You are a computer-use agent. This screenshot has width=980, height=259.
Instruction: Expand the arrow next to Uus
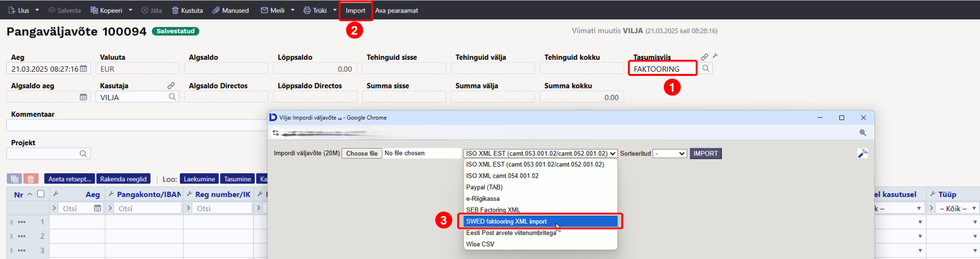[37, 10]
